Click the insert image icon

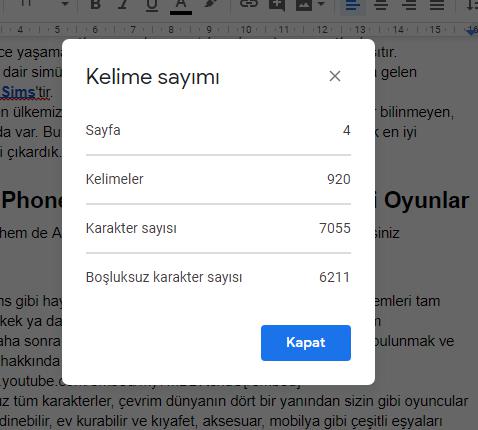point(304,5)
